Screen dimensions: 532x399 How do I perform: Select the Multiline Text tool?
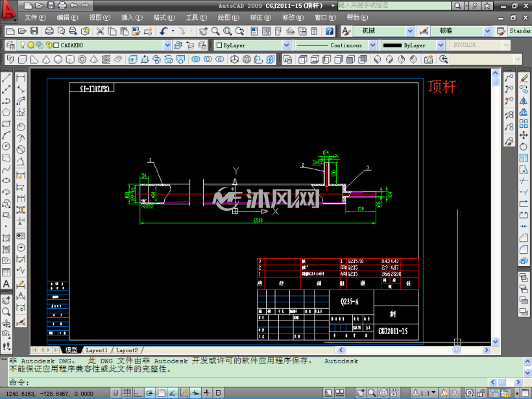click(x=6, y=284)
